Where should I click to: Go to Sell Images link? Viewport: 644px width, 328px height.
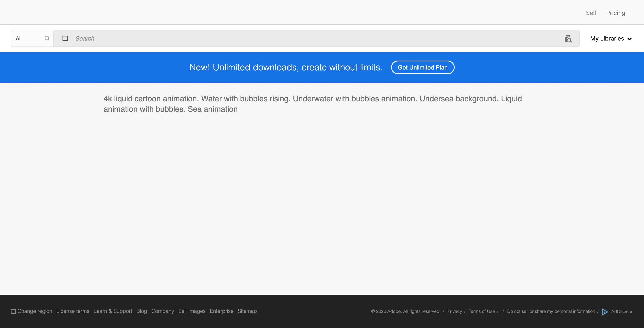pos(192,311)
